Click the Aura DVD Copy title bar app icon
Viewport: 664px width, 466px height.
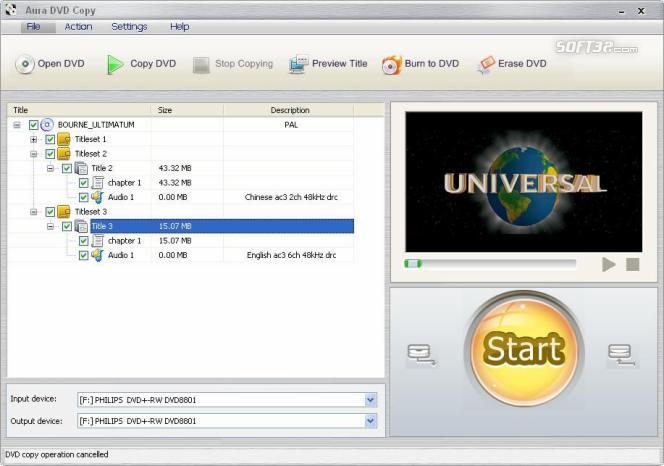tap(11, 9)
